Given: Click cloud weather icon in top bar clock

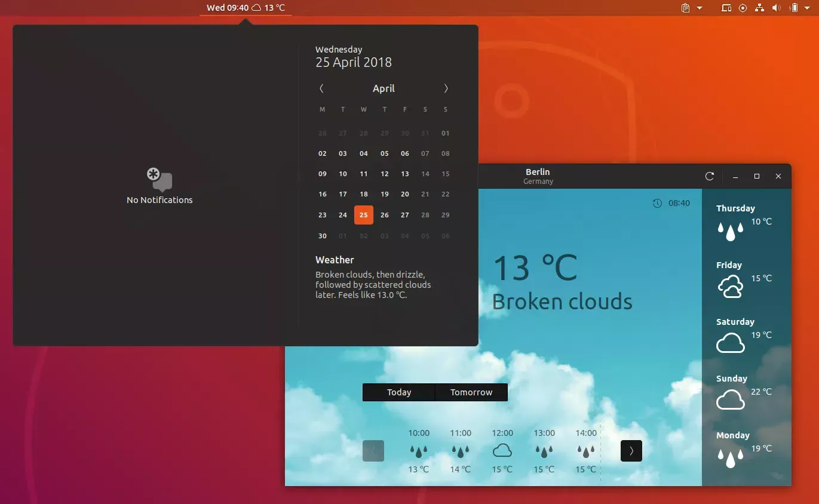Looking at the screenshot, I should coord(256,8).
